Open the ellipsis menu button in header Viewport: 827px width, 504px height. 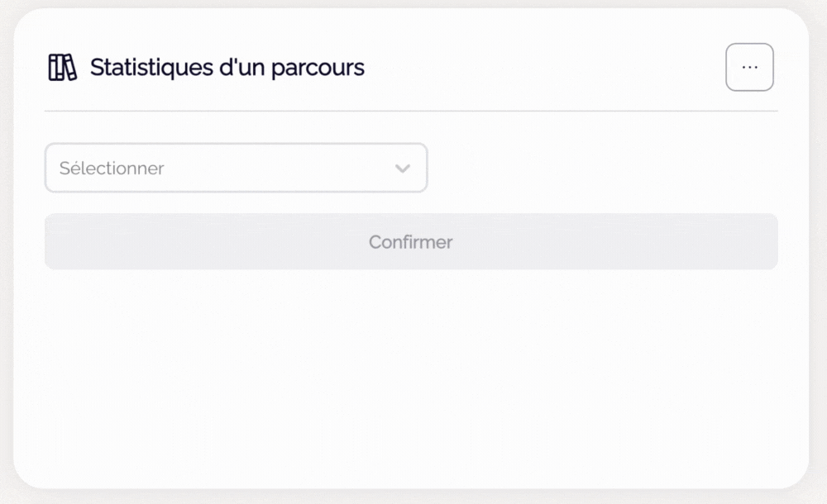pyautogui.click(x=749, y=67)
